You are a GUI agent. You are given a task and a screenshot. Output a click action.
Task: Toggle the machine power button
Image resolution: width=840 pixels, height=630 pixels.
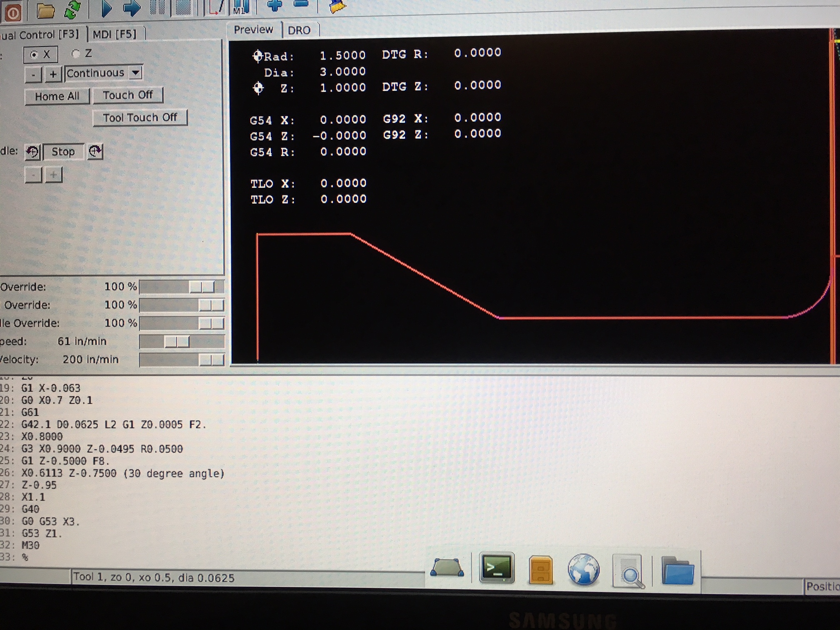[12, 13]
